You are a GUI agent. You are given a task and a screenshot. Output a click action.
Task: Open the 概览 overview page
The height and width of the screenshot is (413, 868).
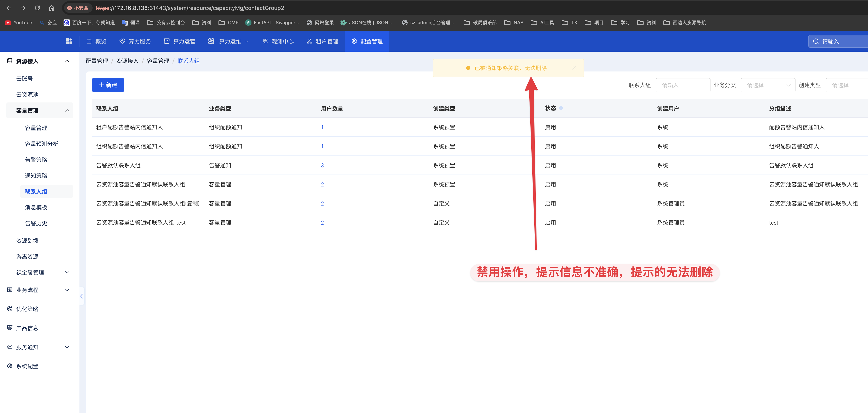96,41
